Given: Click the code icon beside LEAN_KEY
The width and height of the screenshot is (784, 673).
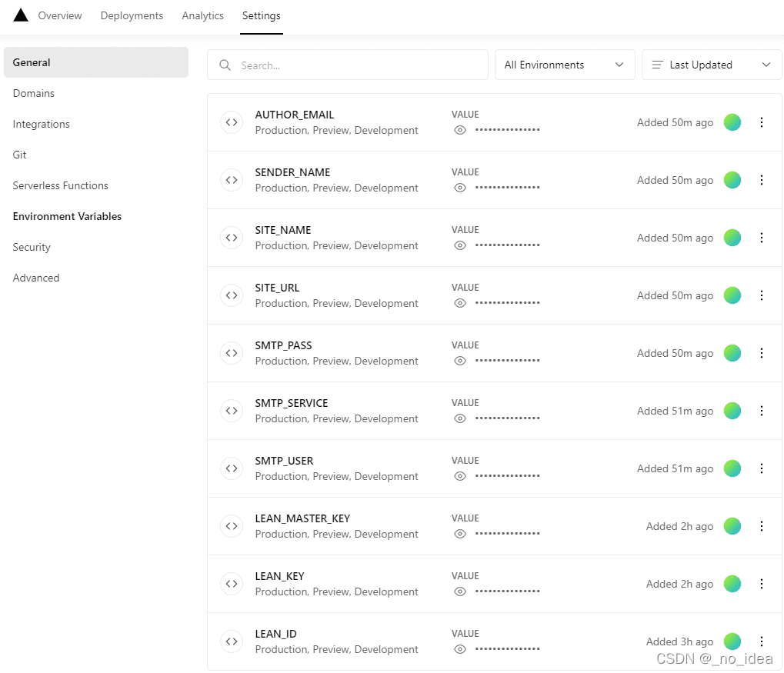Looking at the screenshot, I should (x=232, y=584).
